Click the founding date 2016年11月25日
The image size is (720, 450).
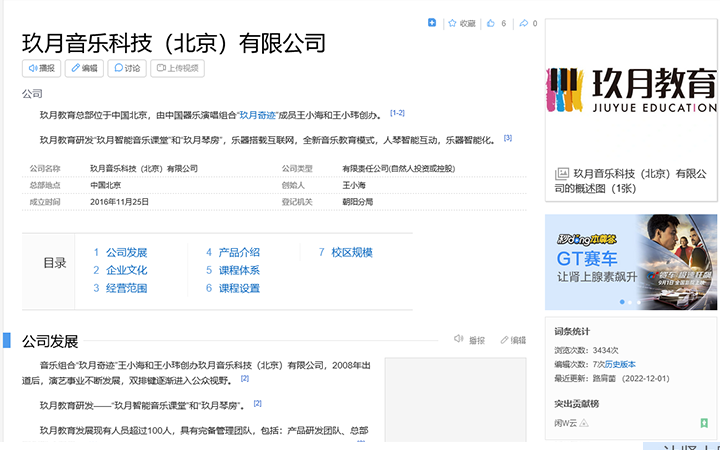[119, 202]
